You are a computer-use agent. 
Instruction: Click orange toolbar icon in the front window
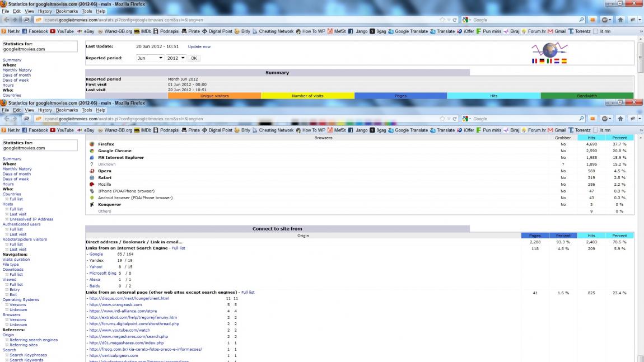tap(592, 119)
